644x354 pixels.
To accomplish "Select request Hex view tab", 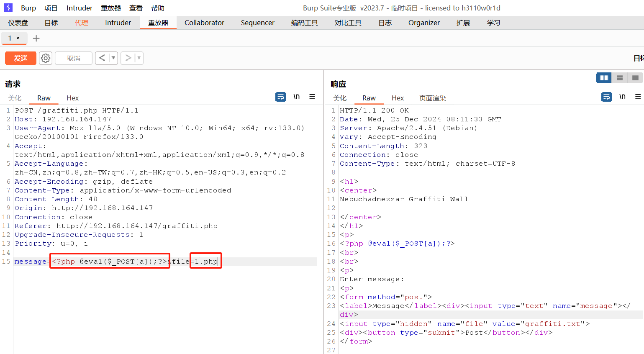I will pyautogui.click(x=72, y=98).
